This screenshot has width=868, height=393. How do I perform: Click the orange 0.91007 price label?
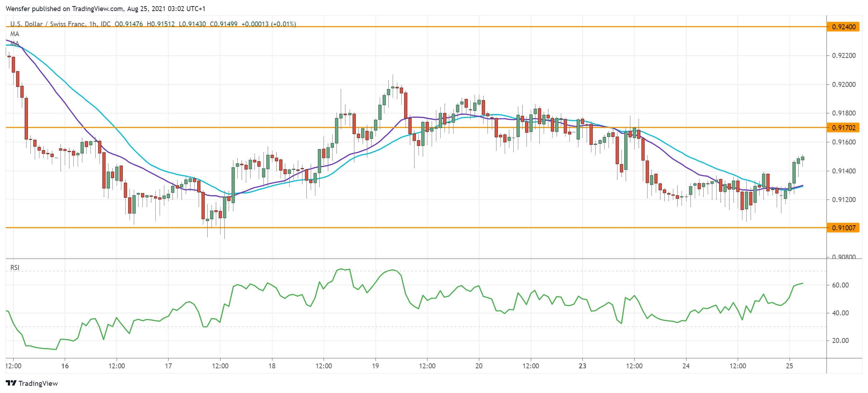tap(843, 228)
